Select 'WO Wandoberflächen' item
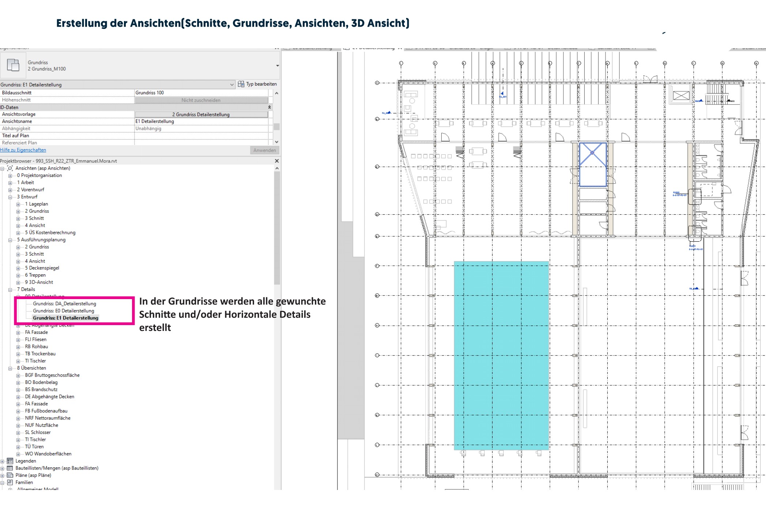The image size is (766, 532). click(48, 454)
